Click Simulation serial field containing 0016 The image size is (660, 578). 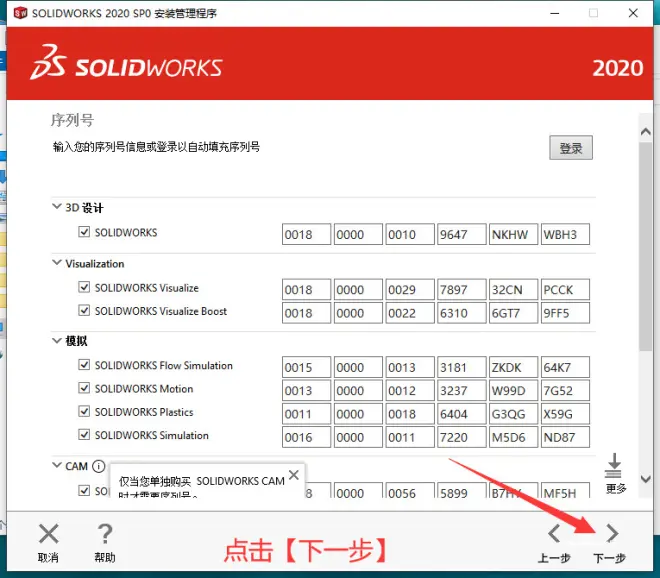[306, 437]
